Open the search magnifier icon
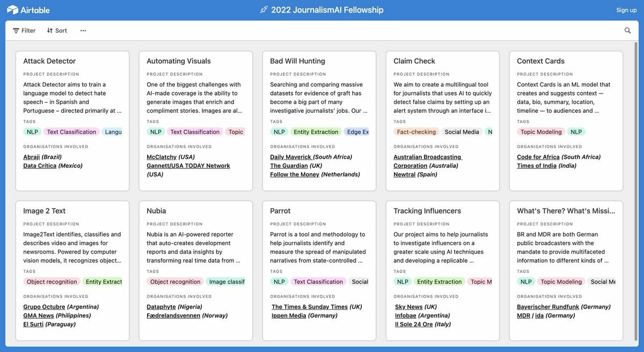Viewport: 644px width, 352px height. 627,31
